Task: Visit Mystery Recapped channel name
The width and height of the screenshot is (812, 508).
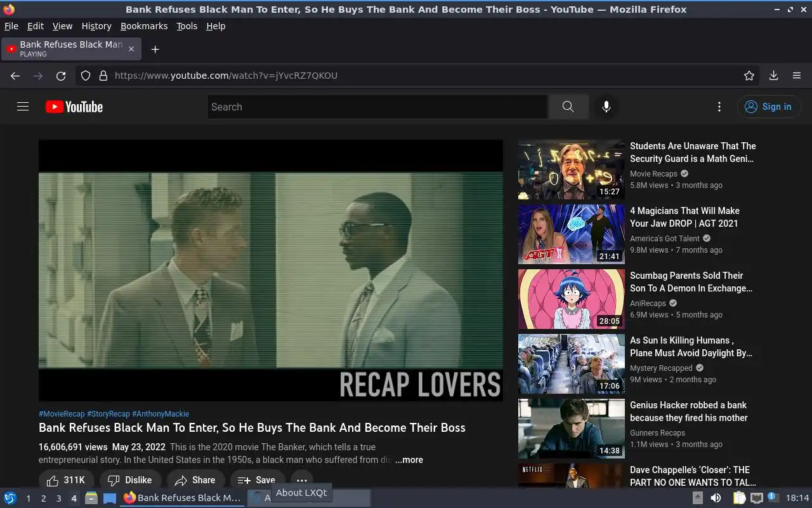Action: 661,368
